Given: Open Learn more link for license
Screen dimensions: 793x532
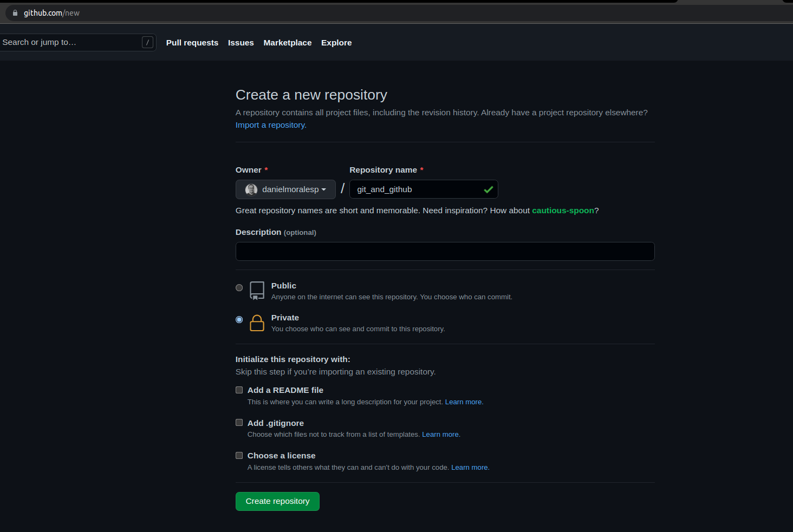Looking at the screenshot, I should [x=470, y=468].
